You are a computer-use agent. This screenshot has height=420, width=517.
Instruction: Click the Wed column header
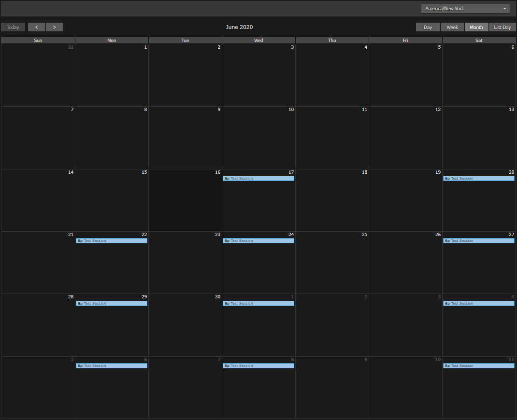[x=258, y=41]
